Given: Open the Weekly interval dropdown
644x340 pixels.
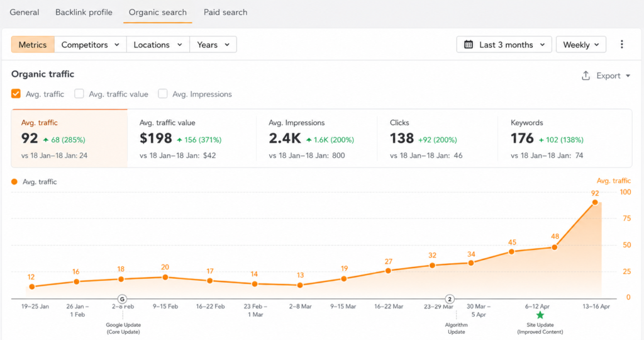Looking at the screenshot, I should point(580,45).
